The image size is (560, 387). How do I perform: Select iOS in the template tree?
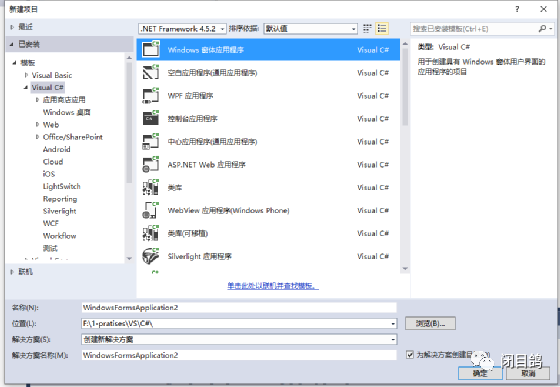[x=49, y=174]
